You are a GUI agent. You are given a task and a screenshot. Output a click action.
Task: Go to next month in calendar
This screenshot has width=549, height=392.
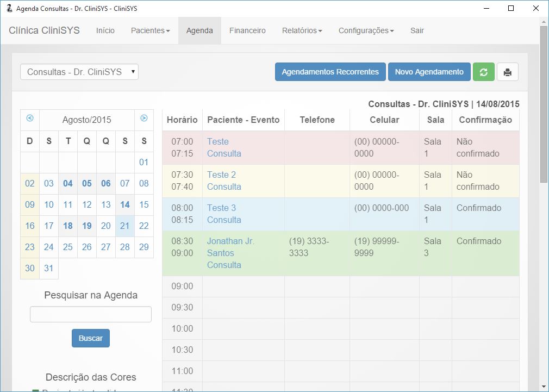(144, 119)
